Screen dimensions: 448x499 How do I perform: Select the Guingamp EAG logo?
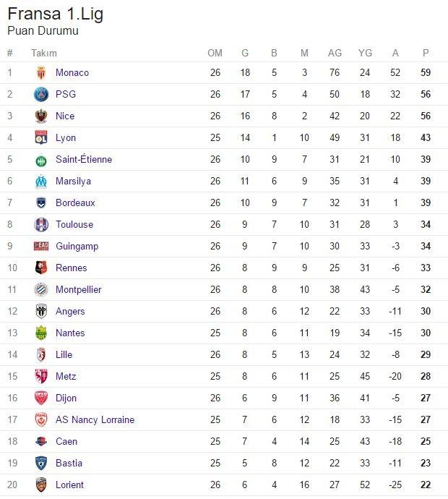tap(41, 246)
